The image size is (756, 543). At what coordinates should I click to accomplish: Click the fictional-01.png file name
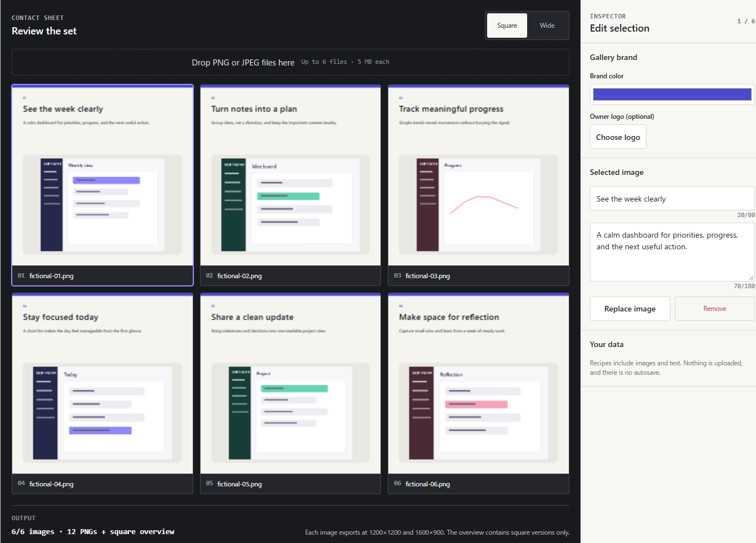click(51, 276)
